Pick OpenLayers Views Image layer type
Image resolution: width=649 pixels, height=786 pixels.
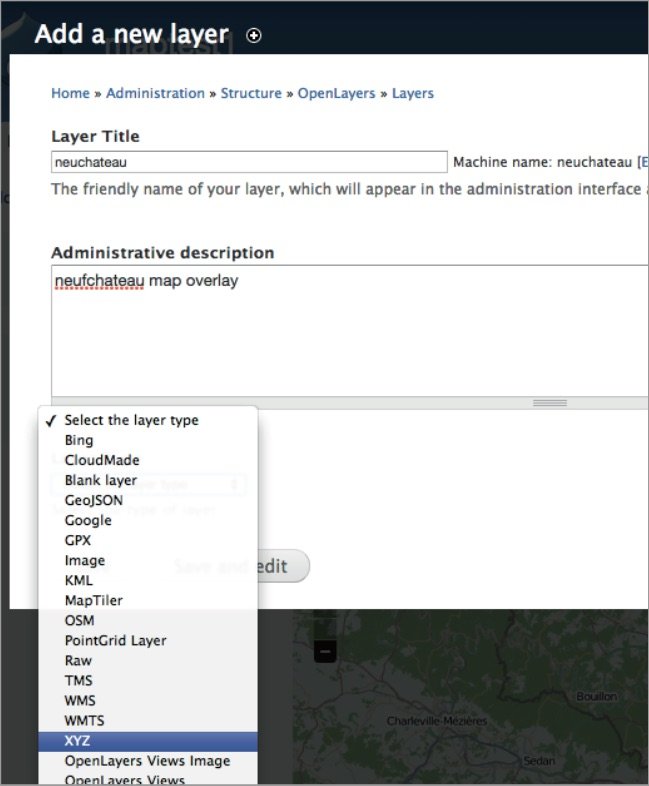(147, 761)
